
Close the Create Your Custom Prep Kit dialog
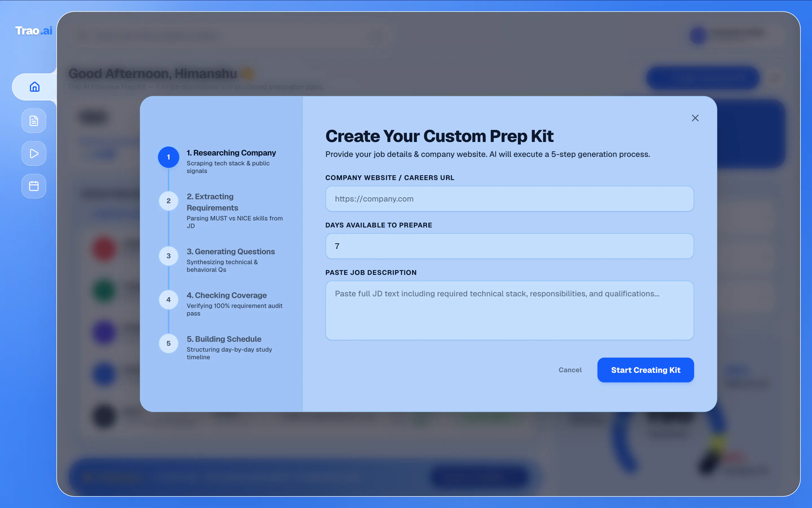[x=695, y=118]
